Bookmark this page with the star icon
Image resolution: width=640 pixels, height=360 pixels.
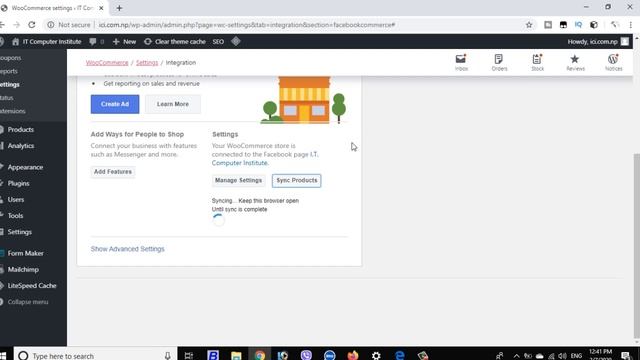pos(529,25)
